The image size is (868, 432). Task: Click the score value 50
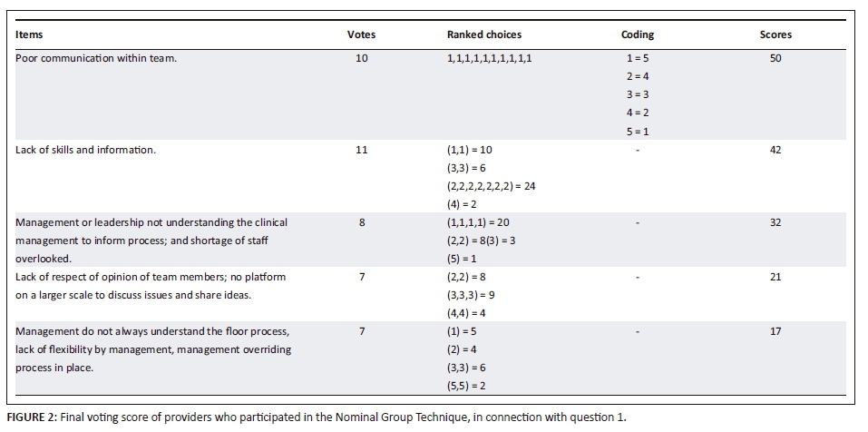(x=775, y=59)
